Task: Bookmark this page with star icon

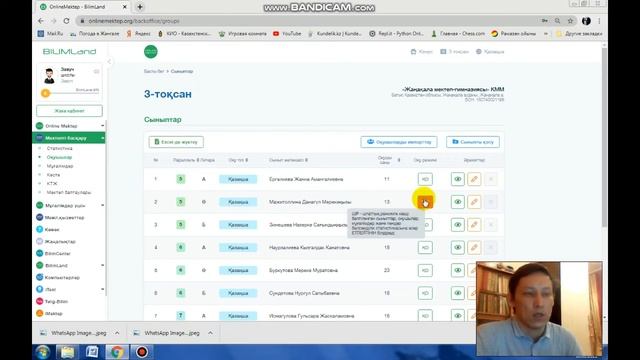Action: (x=570, y=21)
